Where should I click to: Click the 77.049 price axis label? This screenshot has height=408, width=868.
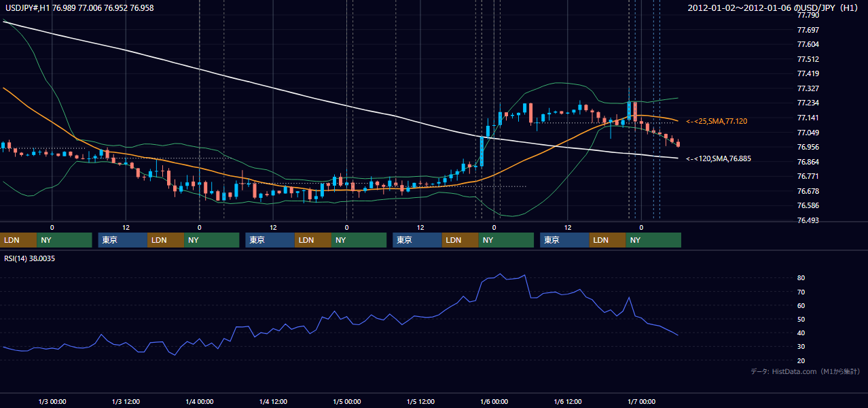coord(808,133)
